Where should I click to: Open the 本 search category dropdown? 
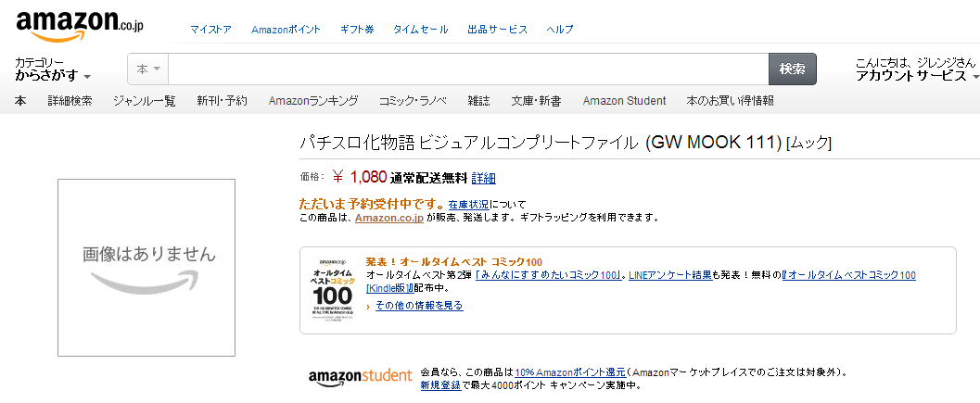(148, 69)
